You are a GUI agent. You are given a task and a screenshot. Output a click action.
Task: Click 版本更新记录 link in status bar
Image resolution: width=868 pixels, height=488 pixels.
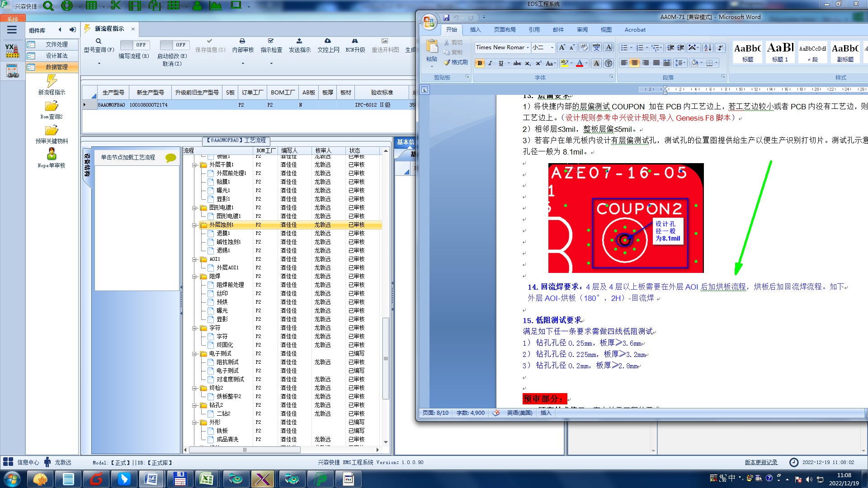(761, 462)
